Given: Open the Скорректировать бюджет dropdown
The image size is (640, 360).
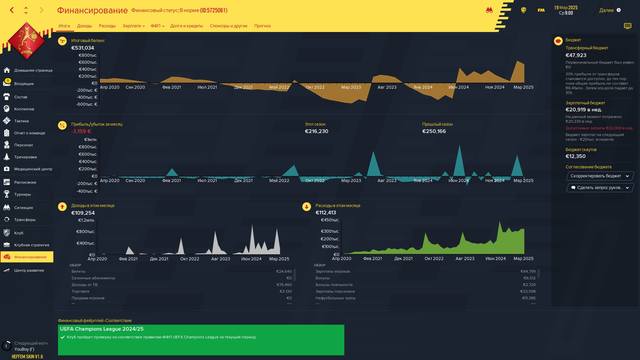Looking at the screenshot, I should (x=600, y=176).
